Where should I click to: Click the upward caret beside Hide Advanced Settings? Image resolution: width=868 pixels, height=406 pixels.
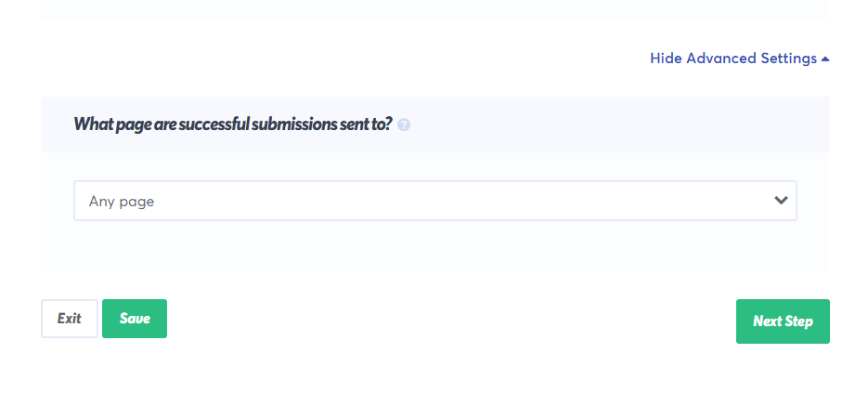[824, 59]
